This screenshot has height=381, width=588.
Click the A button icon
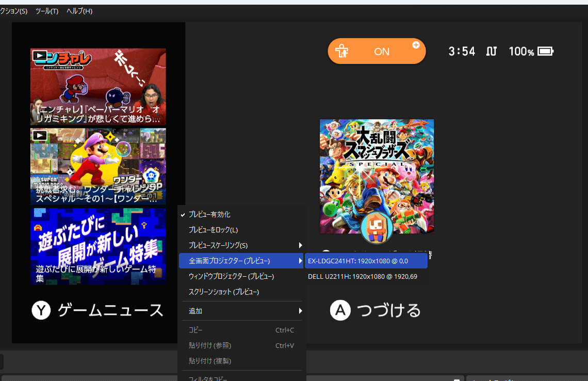point(340,310)
